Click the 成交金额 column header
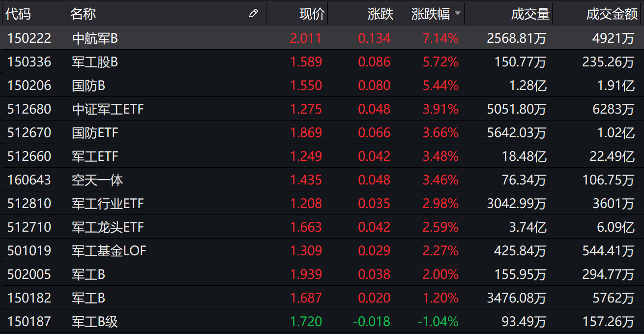The height and width of the screenshot is (334, 644). [x=612, y=14]
